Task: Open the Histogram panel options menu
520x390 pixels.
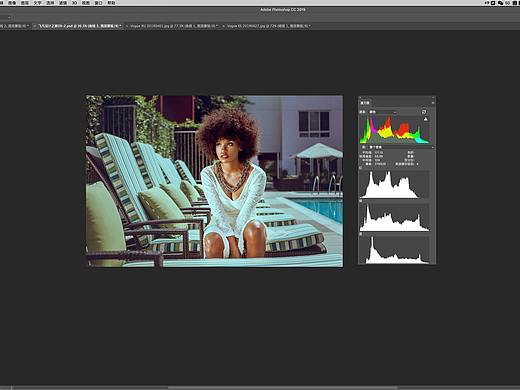Action: (x=433, y=103)
